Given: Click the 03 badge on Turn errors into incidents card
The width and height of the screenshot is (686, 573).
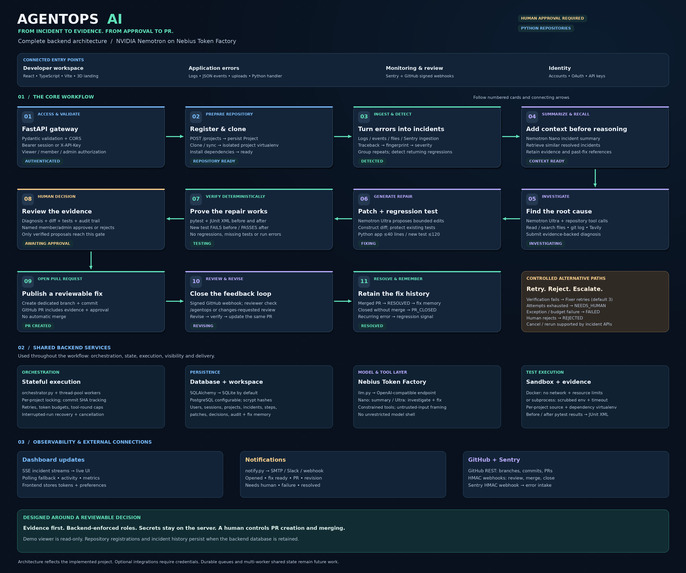Looking at the screenshot, I should pyautogui.click(x=364, y=116).
